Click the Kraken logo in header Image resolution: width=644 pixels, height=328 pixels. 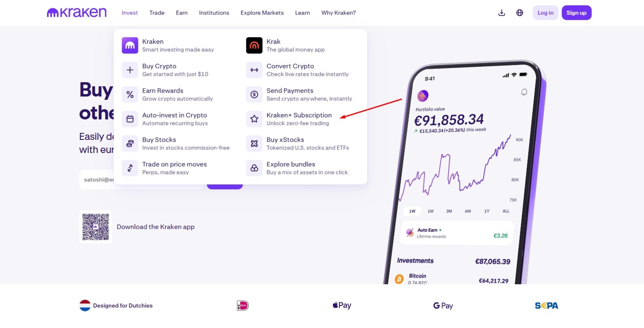77,13
